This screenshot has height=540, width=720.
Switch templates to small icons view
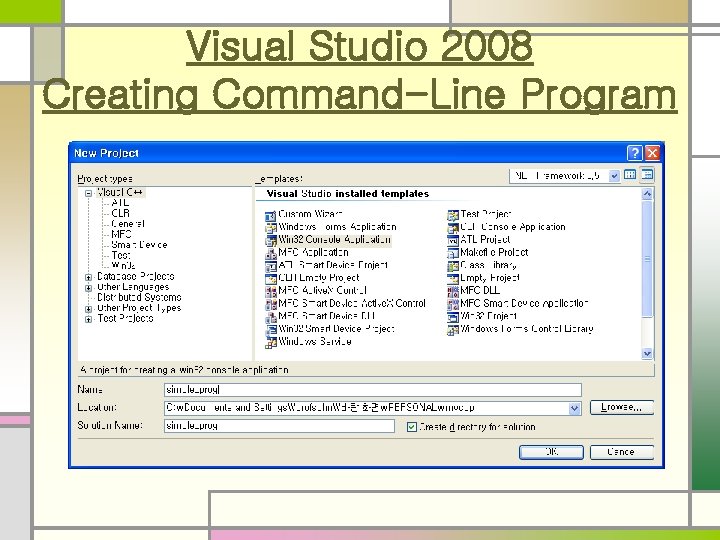[x=647, y=175]
